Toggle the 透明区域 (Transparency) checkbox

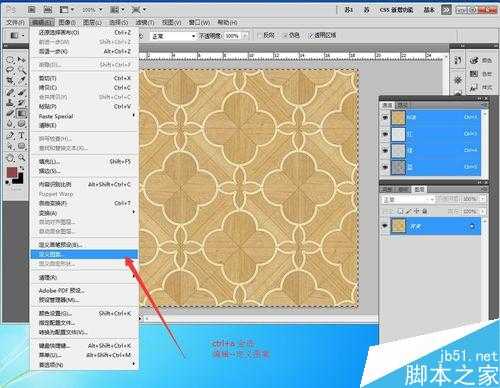coord(310,35)
